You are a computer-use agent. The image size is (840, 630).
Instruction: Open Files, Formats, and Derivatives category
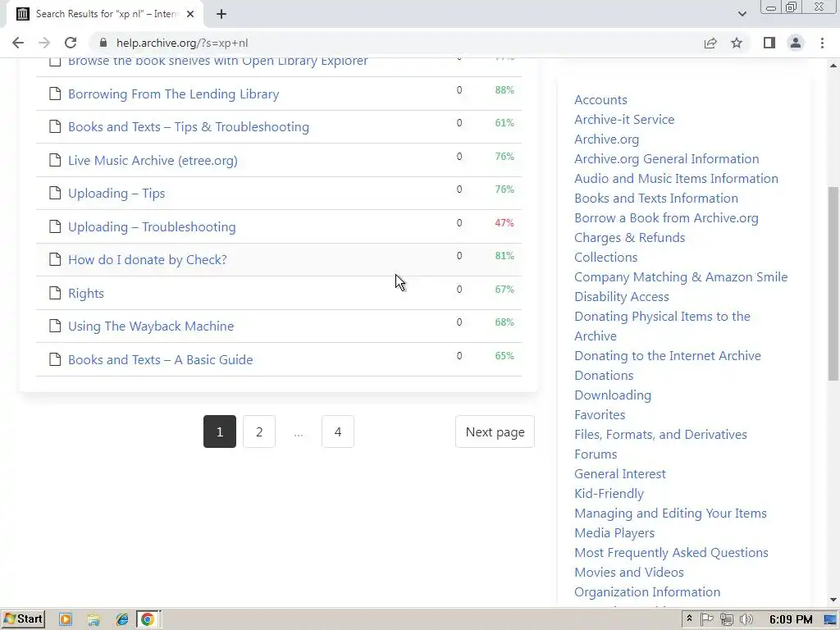(x=660, y=435)
